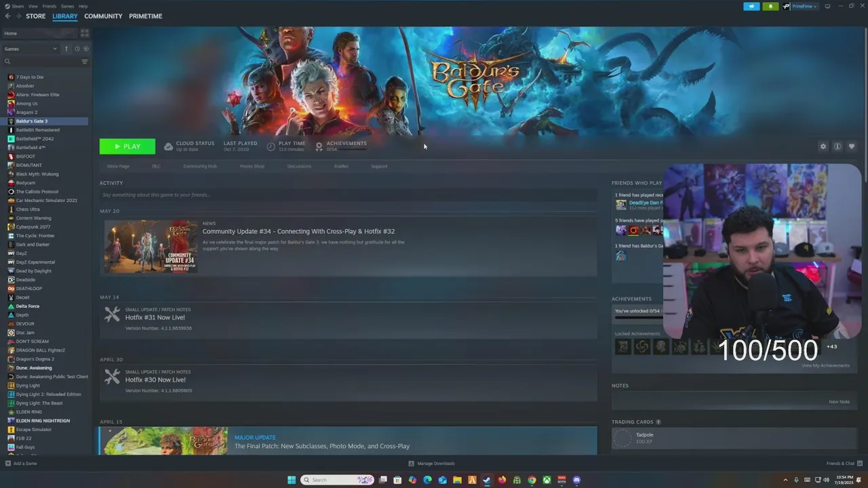Open the PRIMETIME profile tab
This screenshot has width=868, height=488.
[145, 16]
